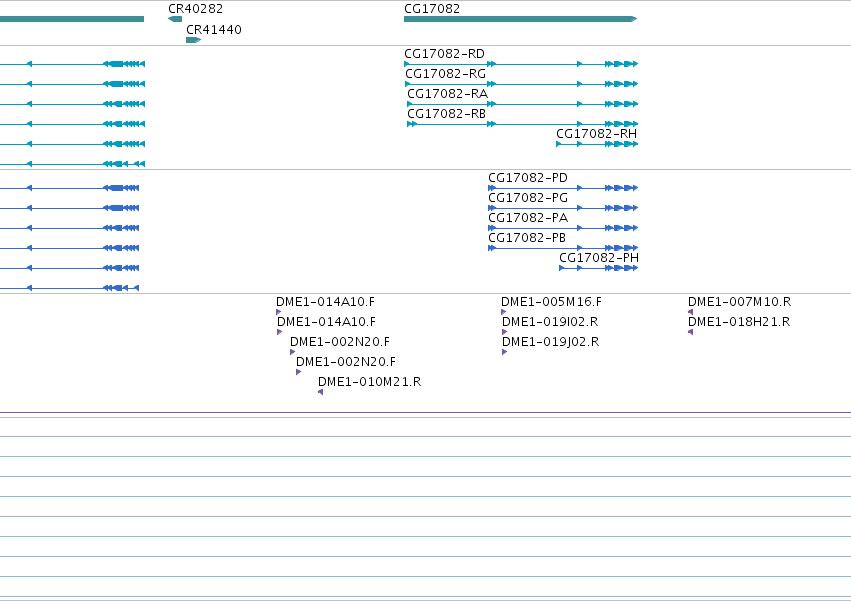Click the CR41440 gene label

214,29
